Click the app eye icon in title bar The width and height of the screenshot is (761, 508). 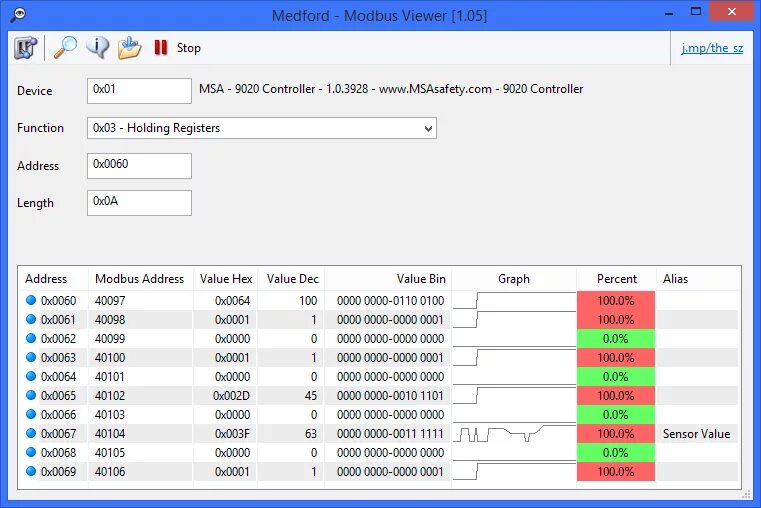19,15
